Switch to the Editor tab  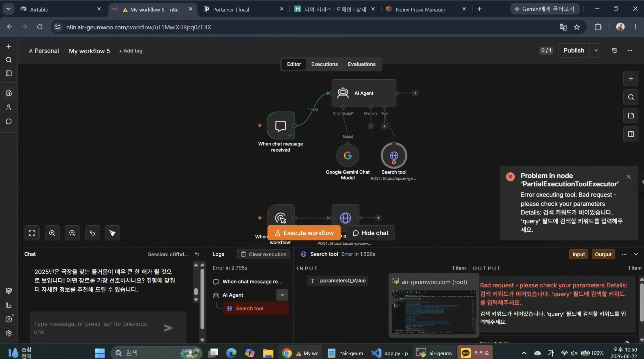[294, 64]
